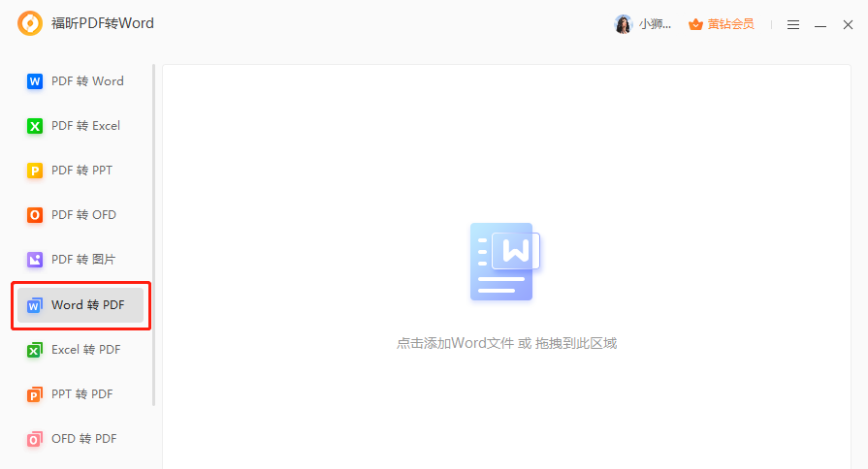The height and width of the screenshot is (469, 868).
Task: Click the crown membership icon
Action: (694, 24)
